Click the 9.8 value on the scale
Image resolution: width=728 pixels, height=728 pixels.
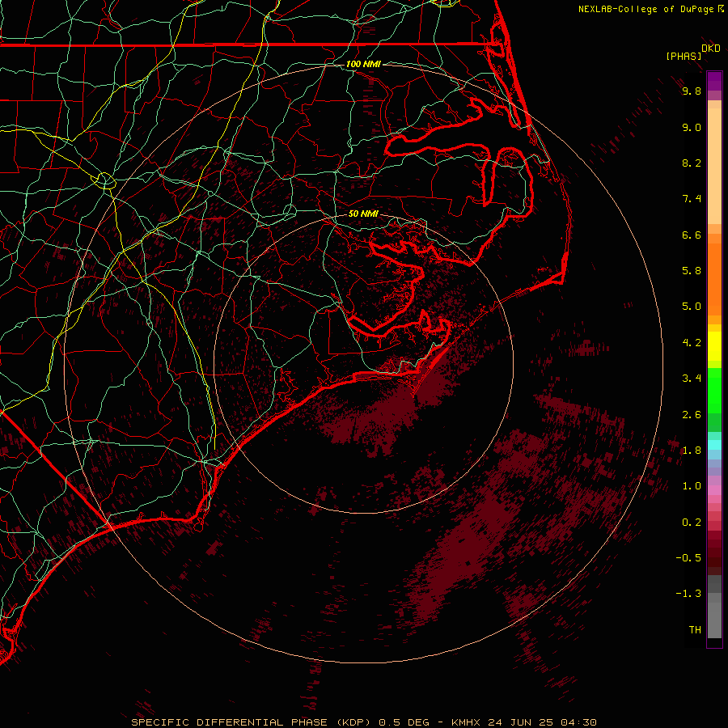(x=692, y=91)
